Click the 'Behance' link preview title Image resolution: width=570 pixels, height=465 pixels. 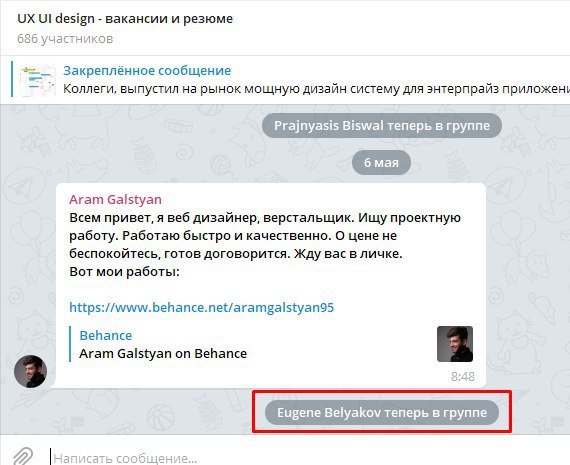coord(106,335)
